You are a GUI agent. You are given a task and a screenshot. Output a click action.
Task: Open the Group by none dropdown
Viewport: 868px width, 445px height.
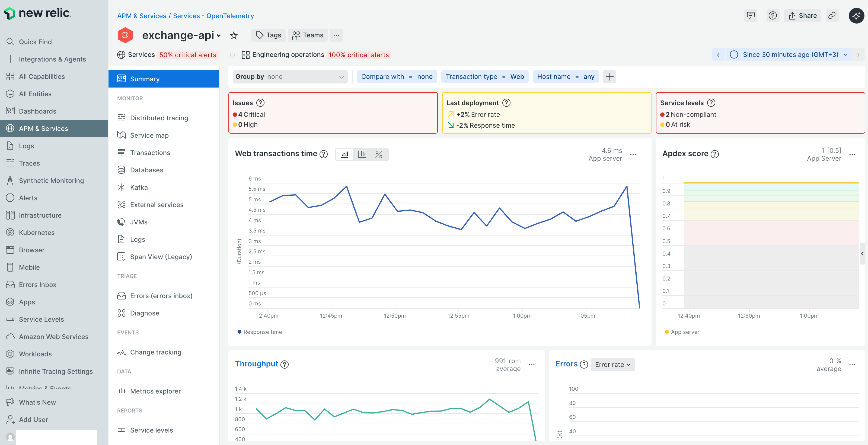[290, 77]
